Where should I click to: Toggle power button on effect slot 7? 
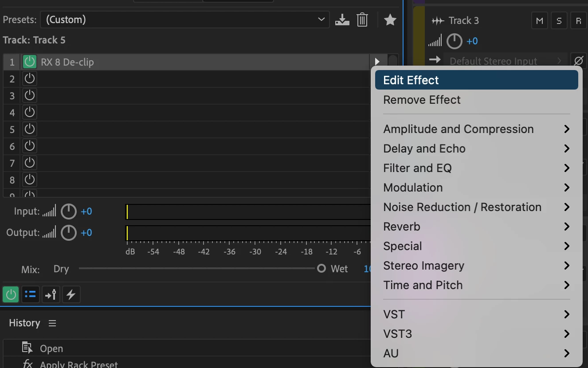tap(30, 163)
